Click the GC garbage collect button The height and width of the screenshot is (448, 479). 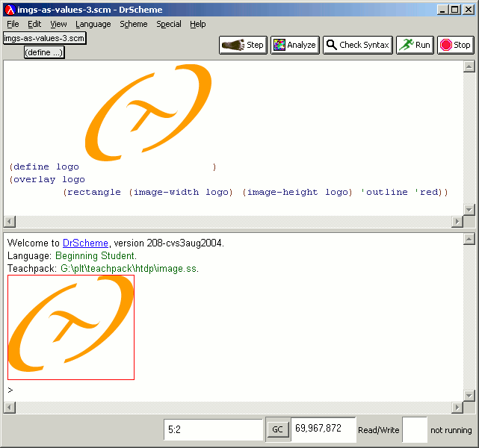pyautogui.click(x=277, y=429)
